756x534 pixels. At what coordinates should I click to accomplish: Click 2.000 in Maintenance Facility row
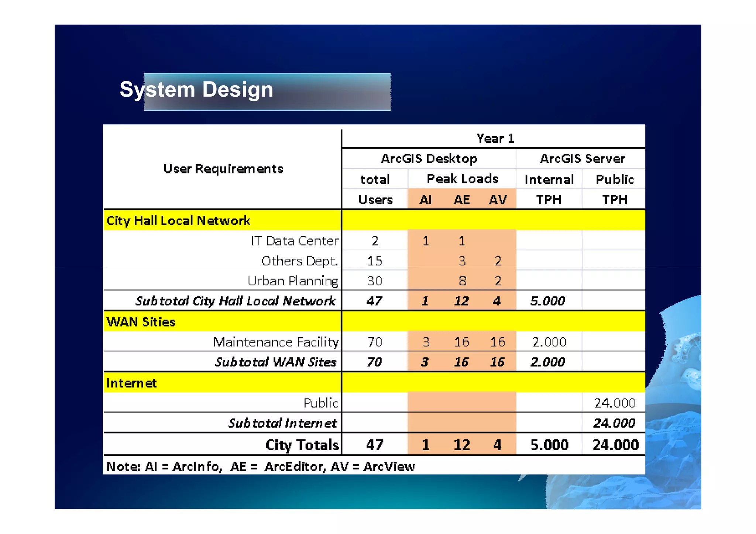click(x=549, y=342)
